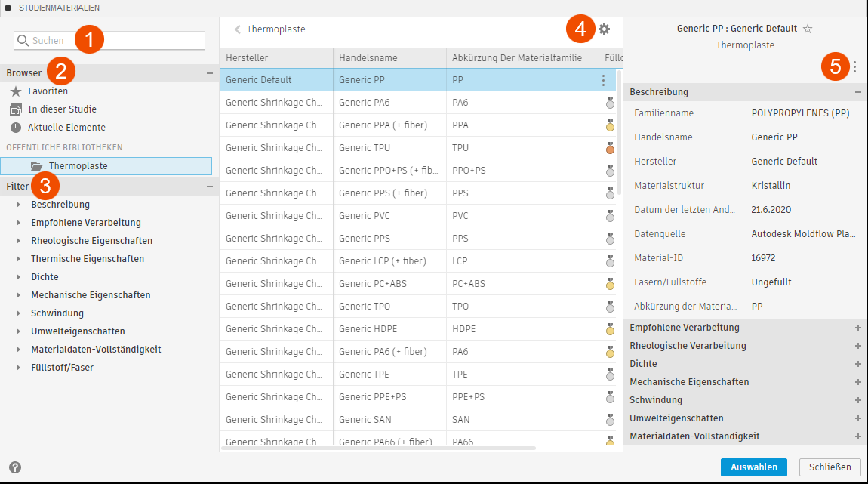Click medal icon for Generic TPE
Image resolution: width=868 pixels, height=484 pixels.
[610, 375]
